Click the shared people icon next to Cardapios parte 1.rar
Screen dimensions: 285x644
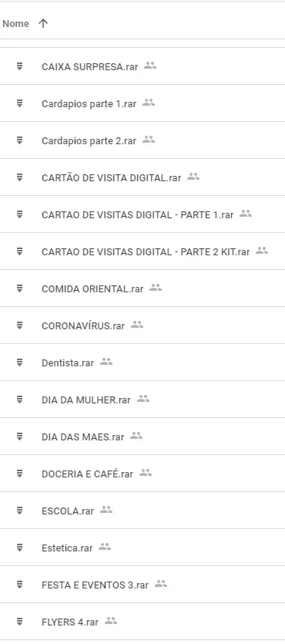(149, 103)
